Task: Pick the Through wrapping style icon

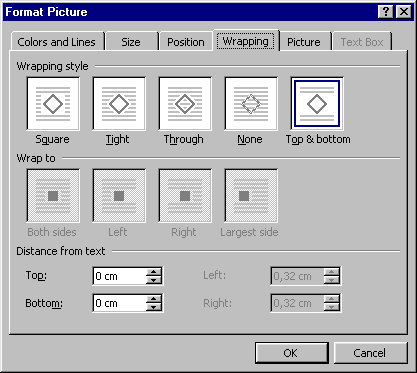Action: coord(185,104)
